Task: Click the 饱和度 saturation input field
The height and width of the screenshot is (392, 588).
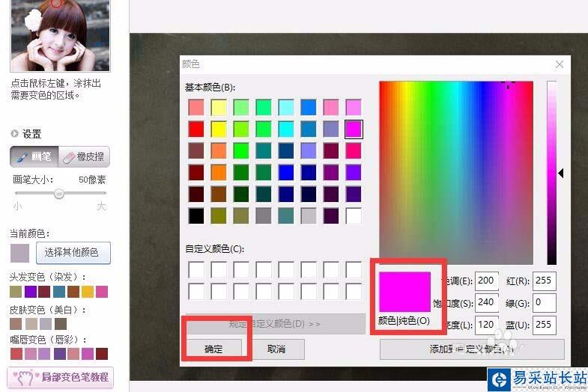Action: click(x=487, y=303)
